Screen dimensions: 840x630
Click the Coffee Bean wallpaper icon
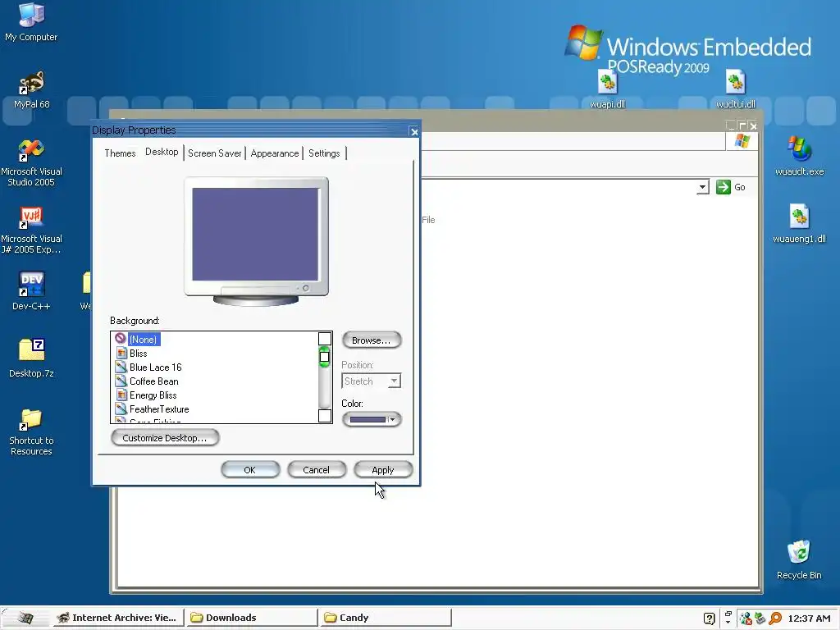coord(121,381)
